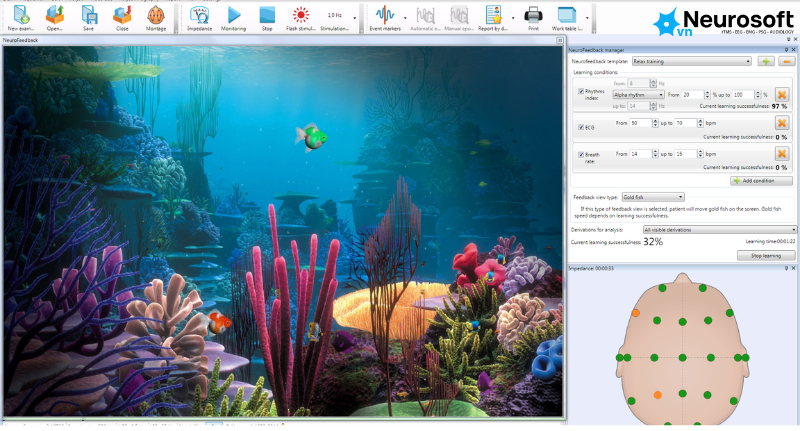Image resolution: width=800 pixels, height=431 pixels.
Task: Expand the Report dropdown arrow
Action: coord(513,18)
